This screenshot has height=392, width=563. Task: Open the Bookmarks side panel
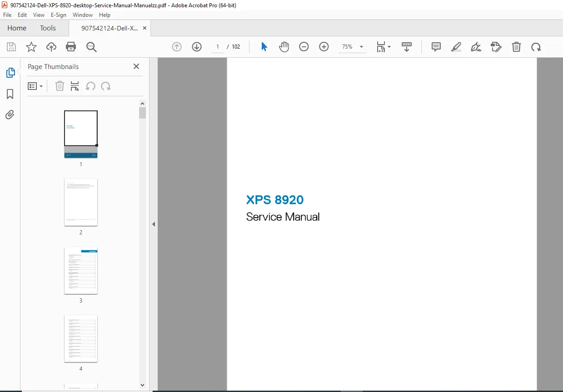coord(10,94)
